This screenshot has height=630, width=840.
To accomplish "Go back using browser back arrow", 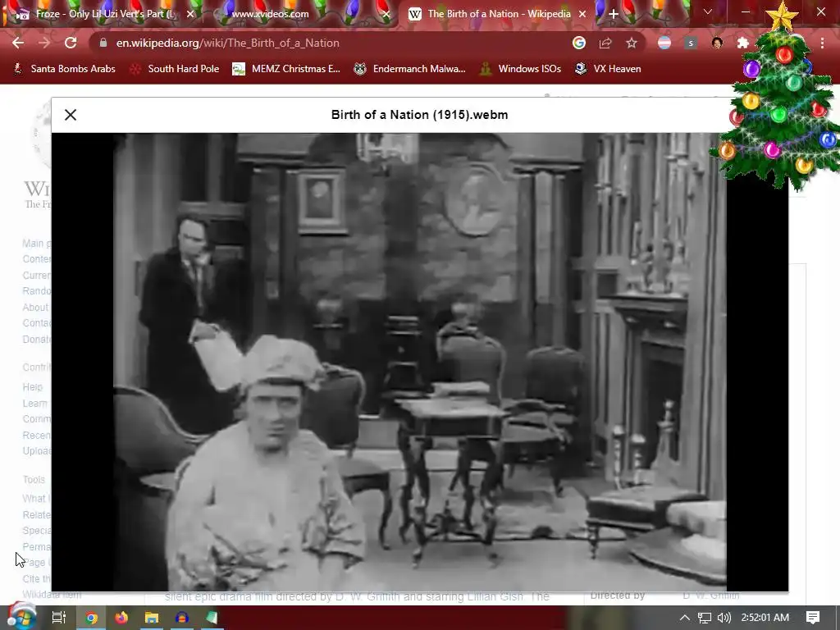I will pos(18,43).
